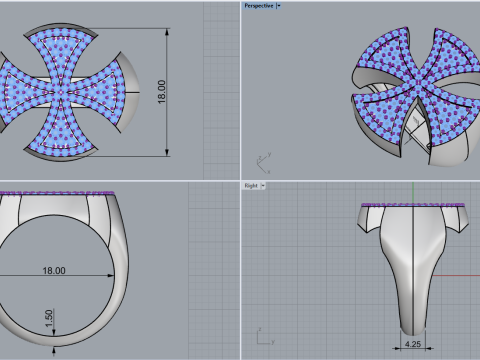Select the 1.50 band thickness dimension
The width and height of the screenshot is (480, 360).
[49, 318]
